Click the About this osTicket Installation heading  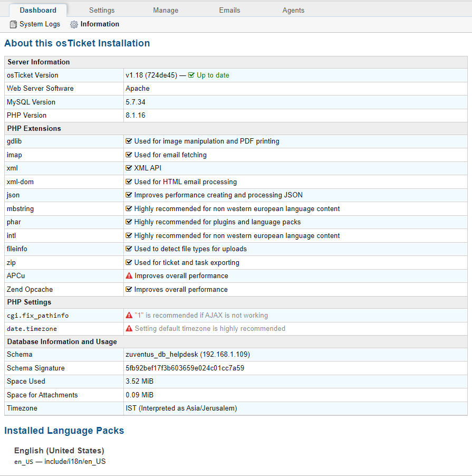(77, 43)
